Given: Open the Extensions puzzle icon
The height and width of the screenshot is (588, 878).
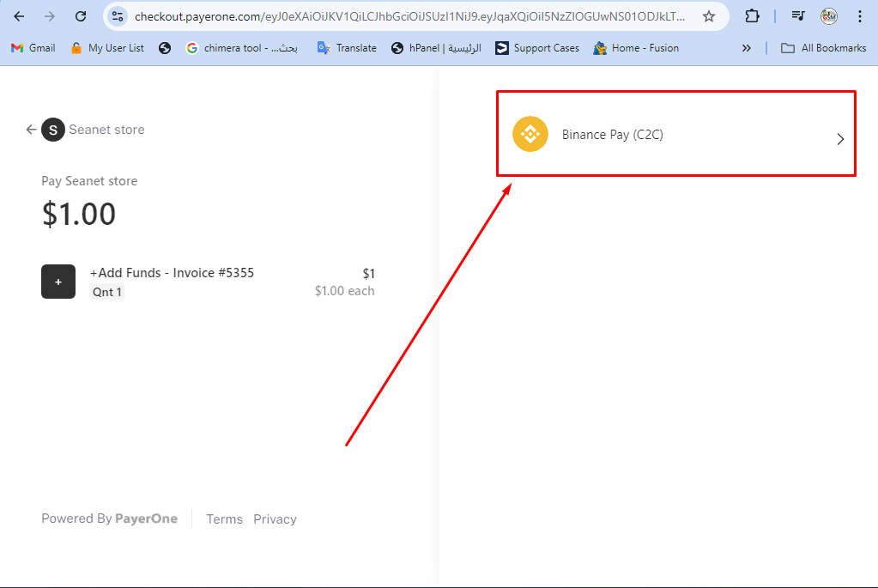Looking at the screenshot, I should [752, 17].
